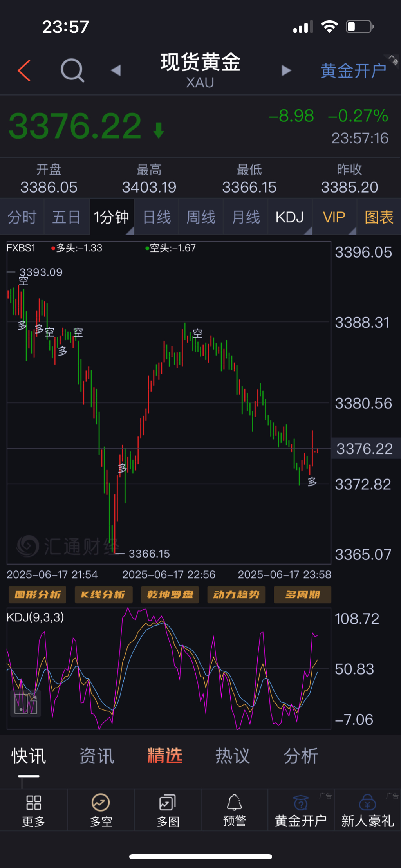The width and height of the screenshot is (401, 868).
Task: Open 多图 multi-chart icon
Action: pos(168,803)
